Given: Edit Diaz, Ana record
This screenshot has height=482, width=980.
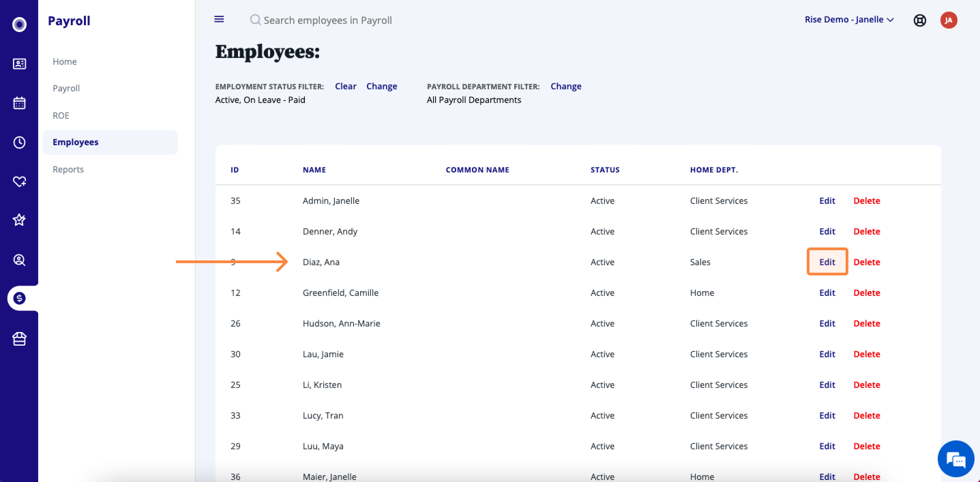Looking at the screenshot, I should coord(827,262).
